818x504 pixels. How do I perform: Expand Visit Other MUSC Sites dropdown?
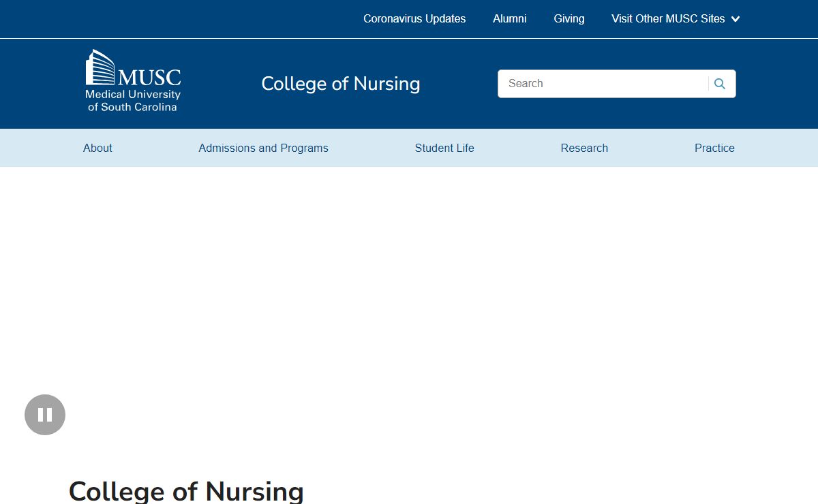[676, 19]
